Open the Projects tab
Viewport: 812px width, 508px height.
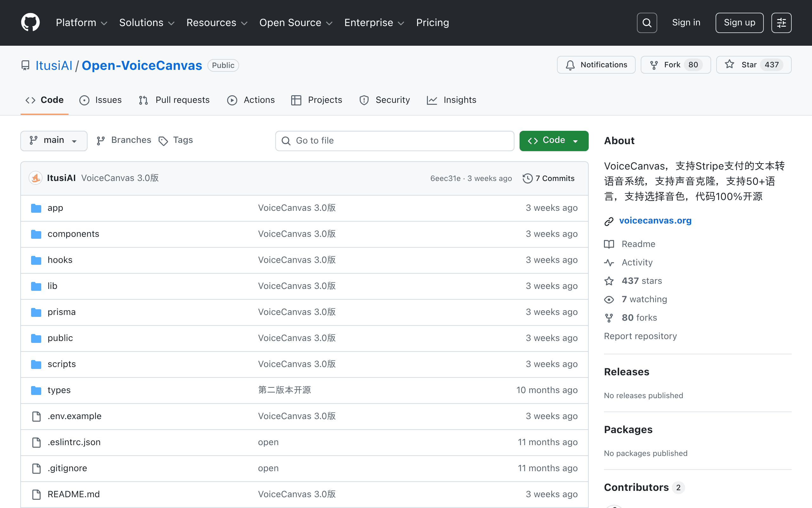click(317, 100)
